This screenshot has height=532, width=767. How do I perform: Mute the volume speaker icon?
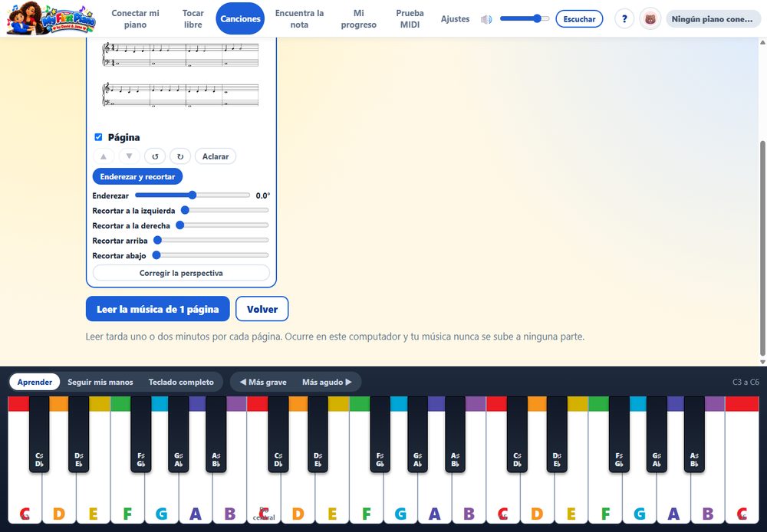click(x=486, y=19)
